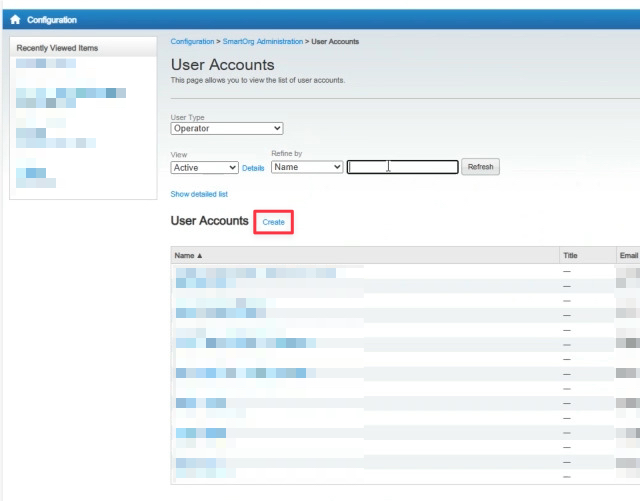Open the first item under Recently Viewed Items

pyautogui.click(x=46, y=63)
